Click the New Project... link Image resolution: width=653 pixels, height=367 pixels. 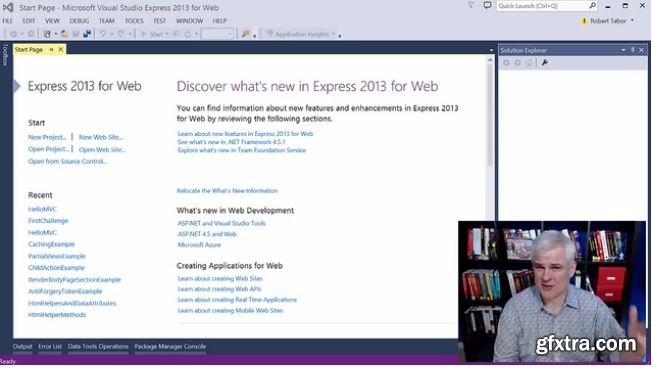point(47,137)
